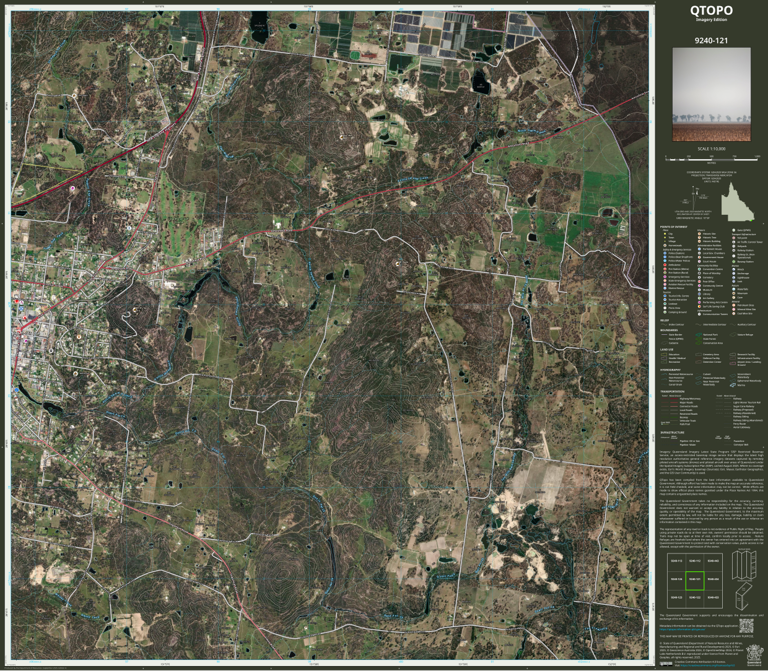The image size is (768, 671).
Task: Click the National Park boundary symbol
Action: (698, 335)
